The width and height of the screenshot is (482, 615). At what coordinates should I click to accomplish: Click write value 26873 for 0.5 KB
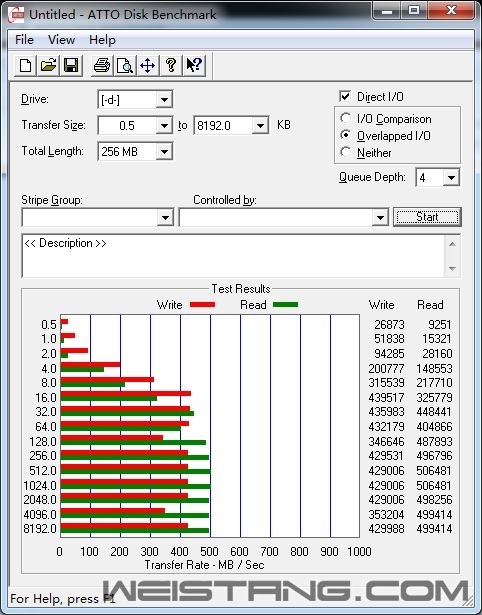click(x=389, y=325)
